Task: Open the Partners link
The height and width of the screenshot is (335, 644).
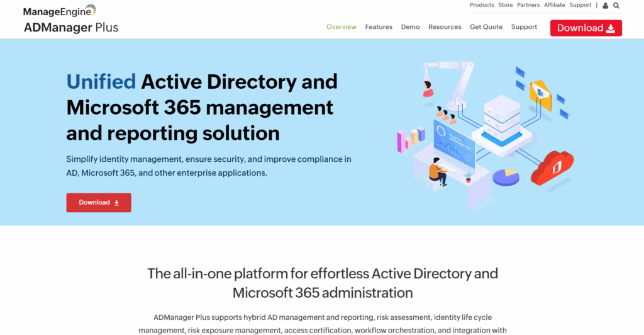Action: [528, 5]
